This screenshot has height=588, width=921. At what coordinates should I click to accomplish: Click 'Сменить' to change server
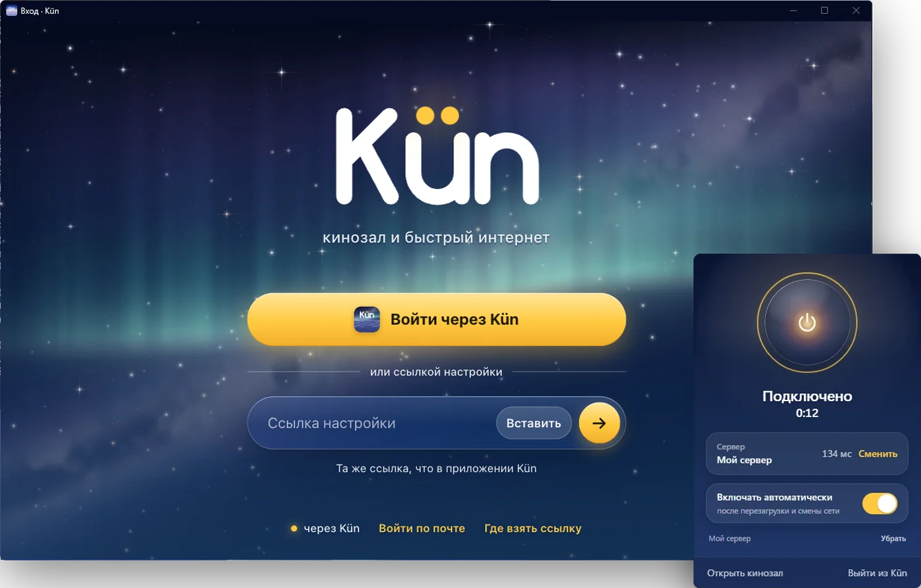[x=878, y=454]
